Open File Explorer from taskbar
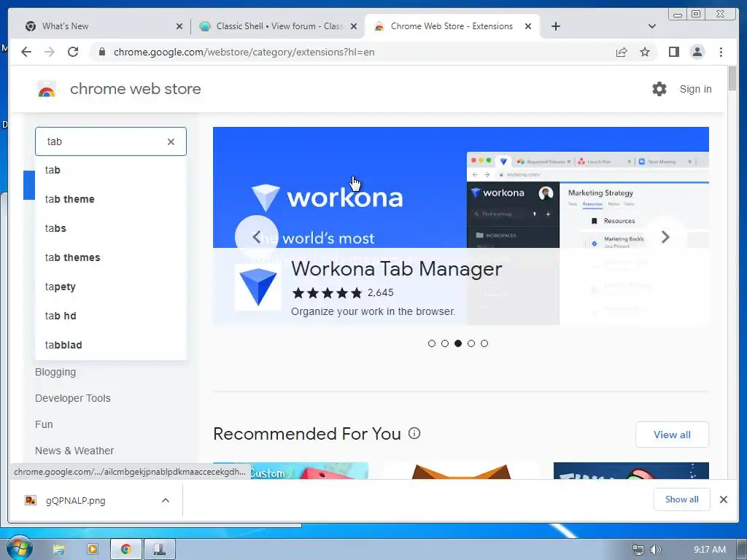The height and width of the screenshot is (560, 747). point(58,550)
